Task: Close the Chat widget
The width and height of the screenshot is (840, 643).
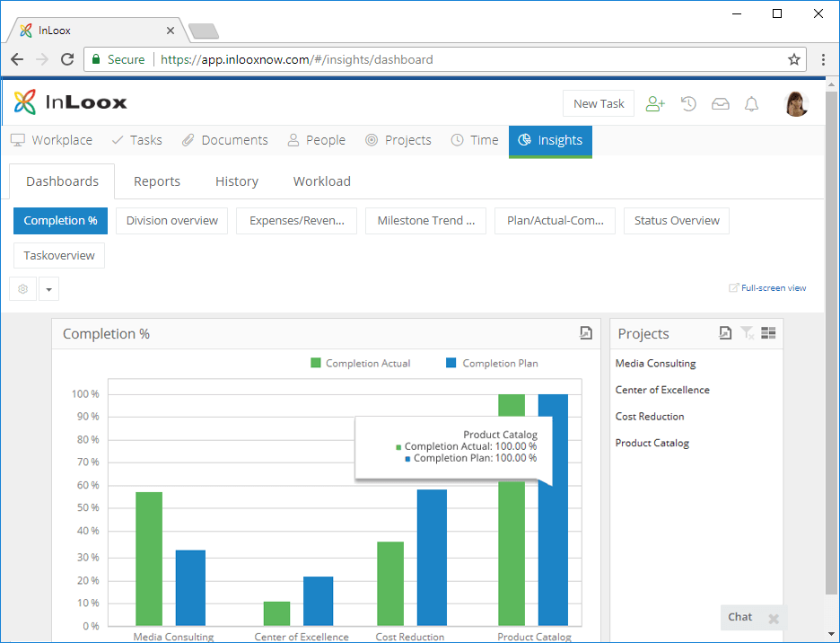Action: pyautogui.click(x=773, y=619)
